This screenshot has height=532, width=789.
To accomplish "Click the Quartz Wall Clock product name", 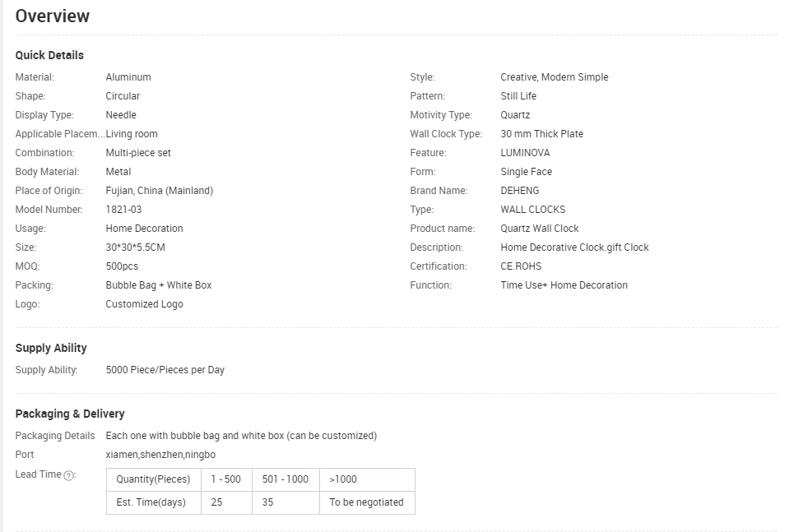I will [540, 229].
